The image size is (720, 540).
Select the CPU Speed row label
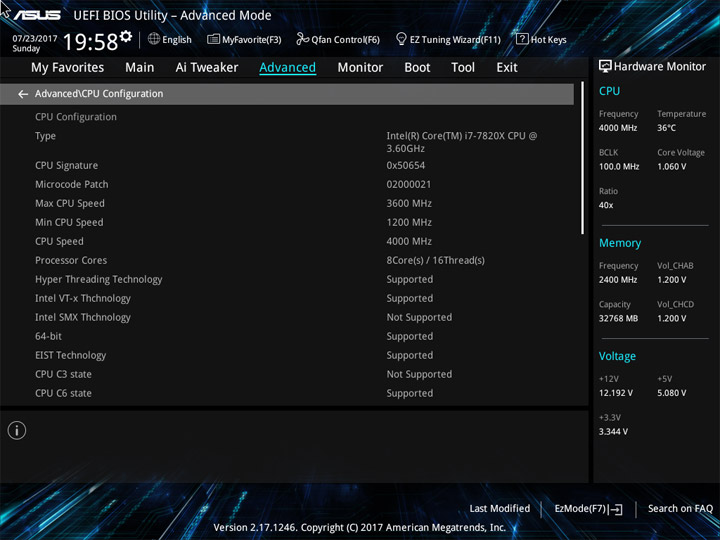pyautogui.click(x=59, y=241)
